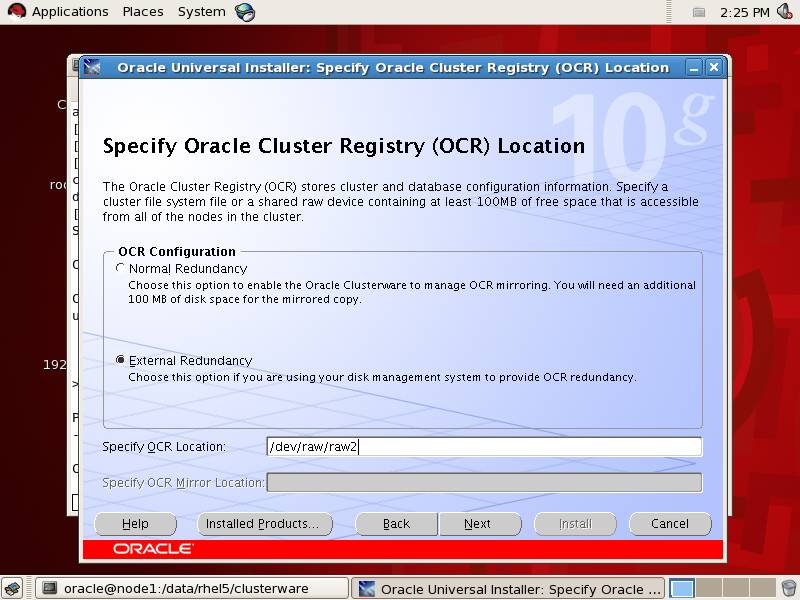Click the notification area icon near the clock

coord(699,12)
